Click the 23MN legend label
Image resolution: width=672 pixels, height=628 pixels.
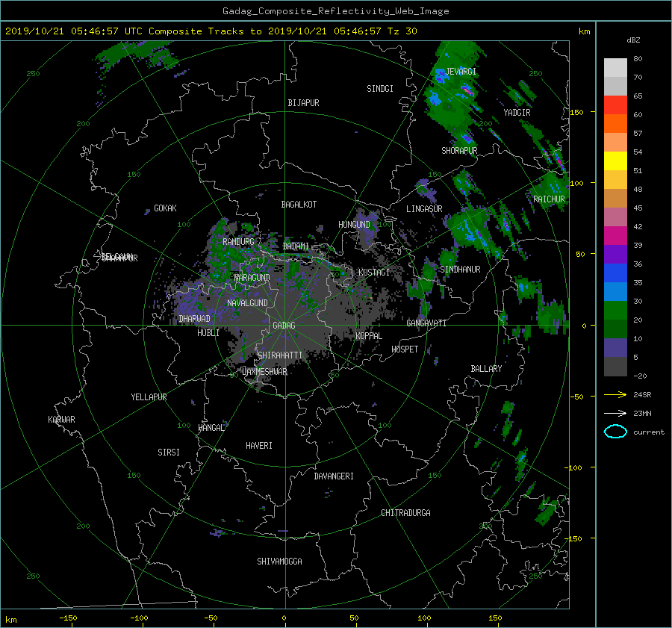(x=642, y=413)
